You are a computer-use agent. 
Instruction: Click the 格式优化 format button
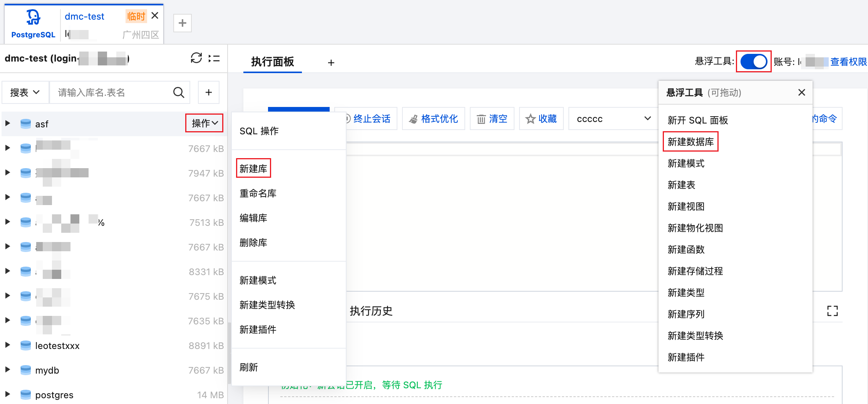[x=434, y=119]
